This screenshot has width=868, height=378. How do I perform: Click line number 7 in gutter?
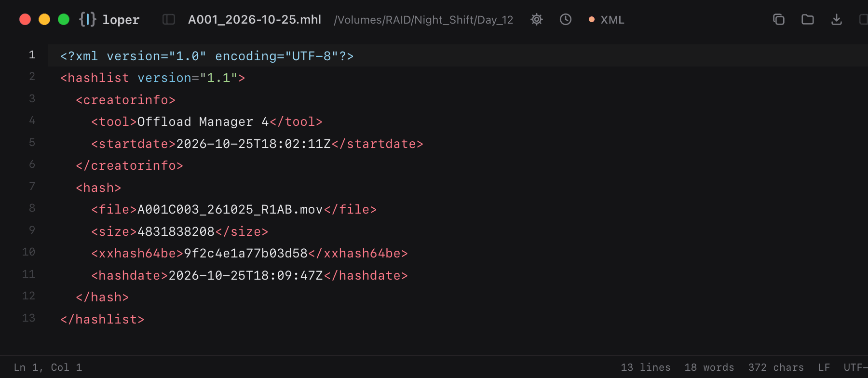[32, 186]
